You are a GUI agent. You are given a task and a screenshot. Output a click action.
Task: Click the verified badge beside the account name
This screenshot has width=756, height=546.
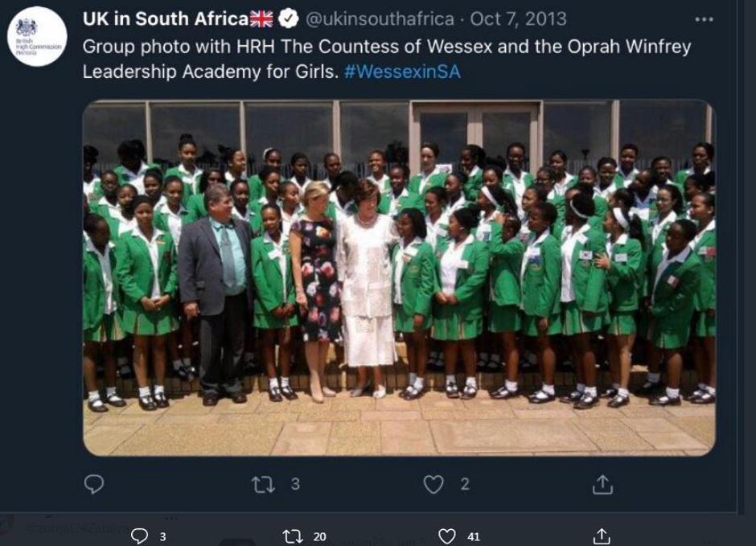coord(289,19)
